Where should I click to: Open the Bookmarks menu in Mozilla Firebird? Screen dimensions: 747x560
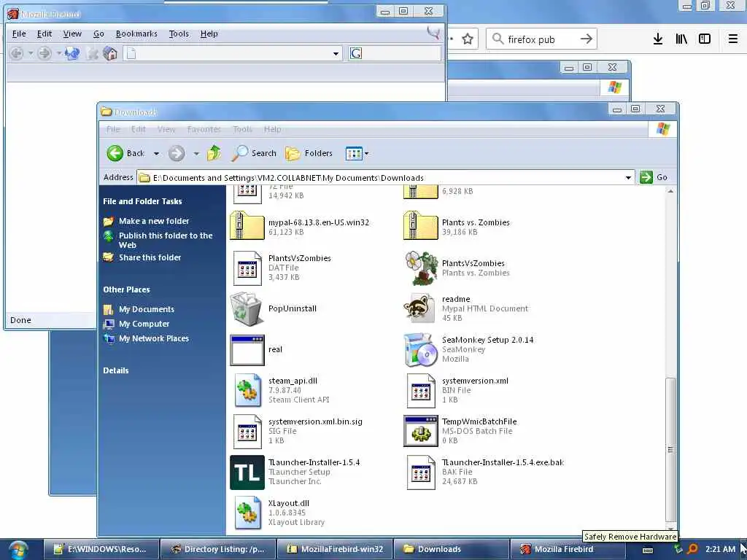pos(136,34)
